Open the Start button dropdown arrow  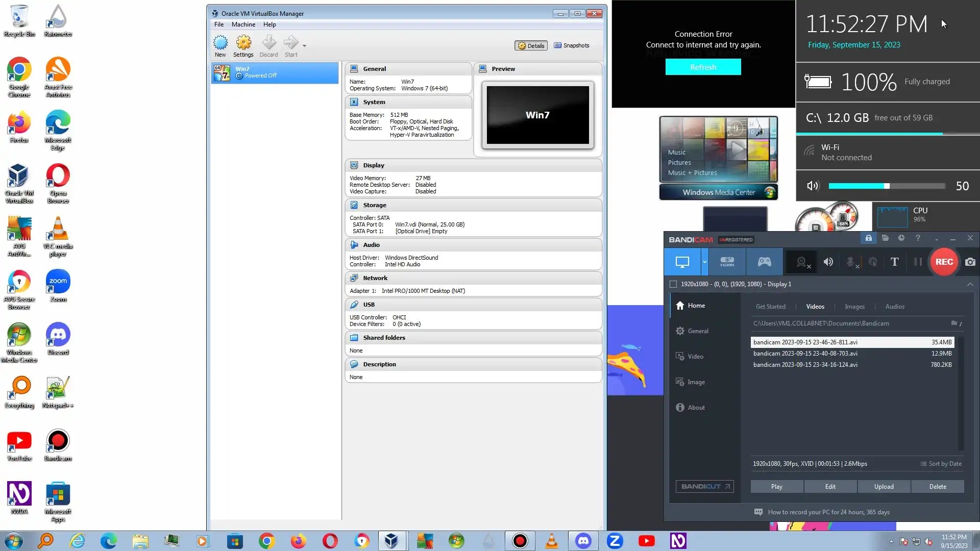pyautogui.click(x=304, y=46)
